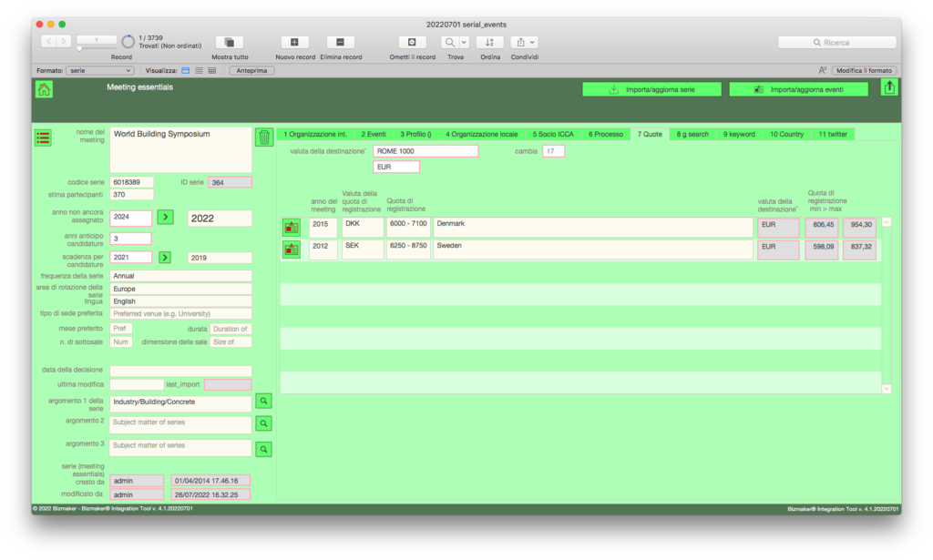Open event icon in Sweden row
The width and height of the screenshot is (933, 560).
click(292, 249)
